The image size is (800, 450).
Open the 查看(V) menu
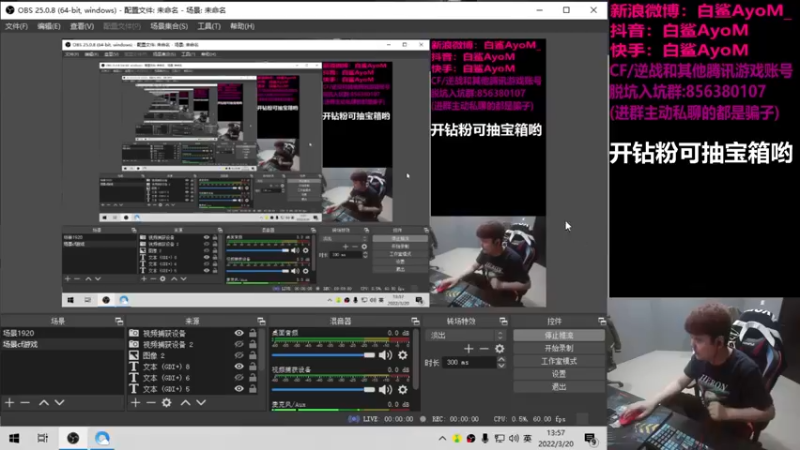(82, 26)
